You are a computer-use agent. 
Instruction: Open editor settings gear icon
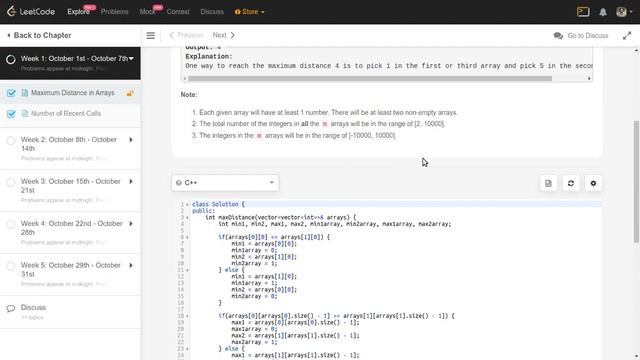[x=593, y=183]
